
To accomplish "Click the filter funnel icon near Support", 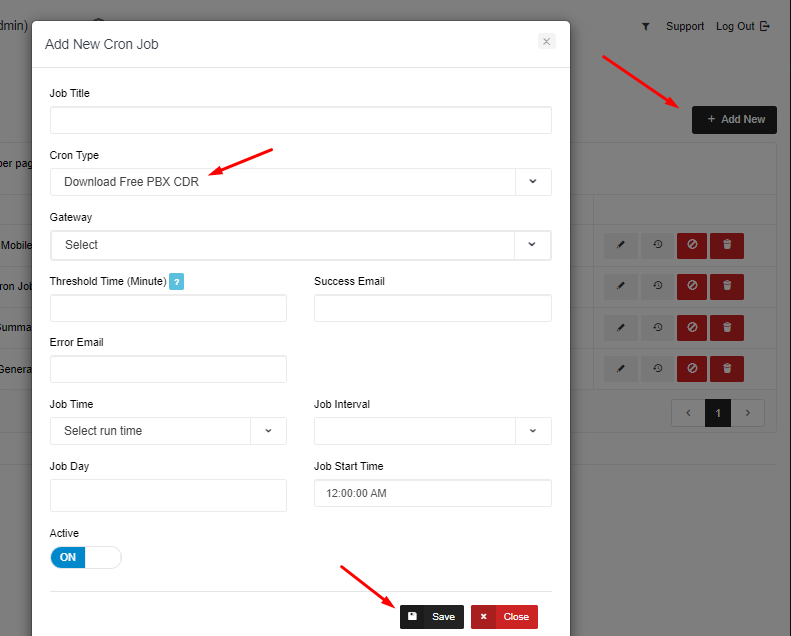I will 646,27.
